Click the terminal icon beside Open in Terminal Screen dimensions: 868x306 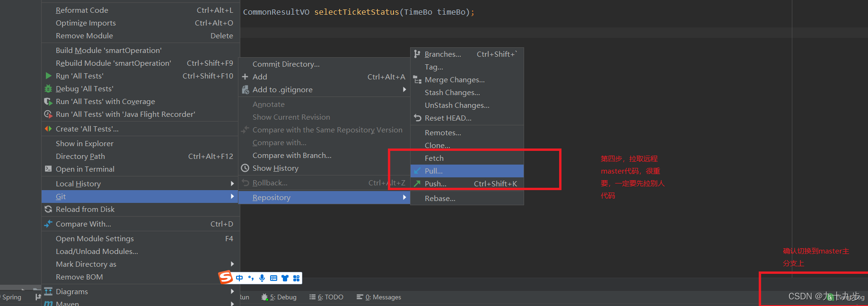point(48,169)
